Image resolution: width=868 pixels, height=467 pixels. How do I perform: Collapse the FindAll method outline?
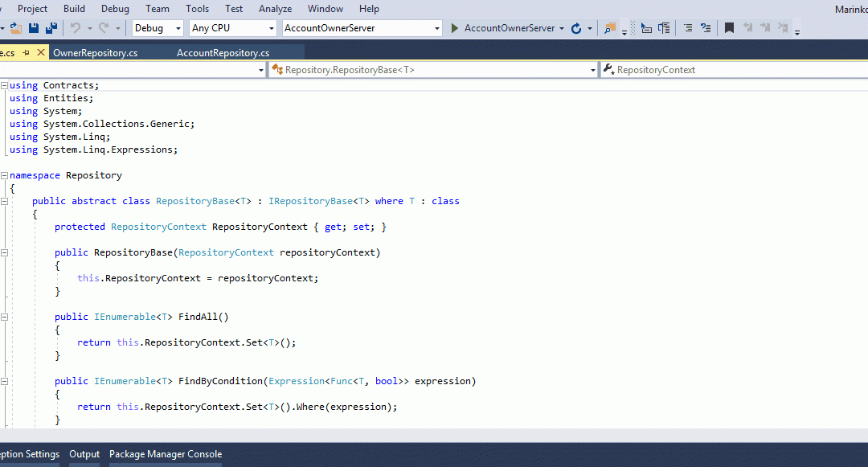coord(4,317)
